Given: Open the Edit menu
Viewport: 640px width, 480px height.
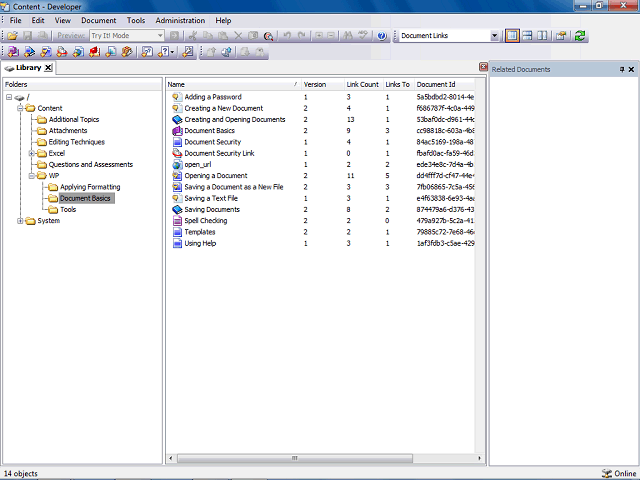Looking at the screenshot, I should tap(38, 20).
